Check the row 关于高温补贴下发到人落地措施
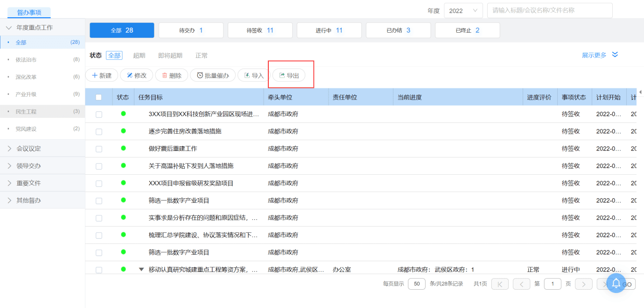Screen dimensions: 644x308 [98, 166]
